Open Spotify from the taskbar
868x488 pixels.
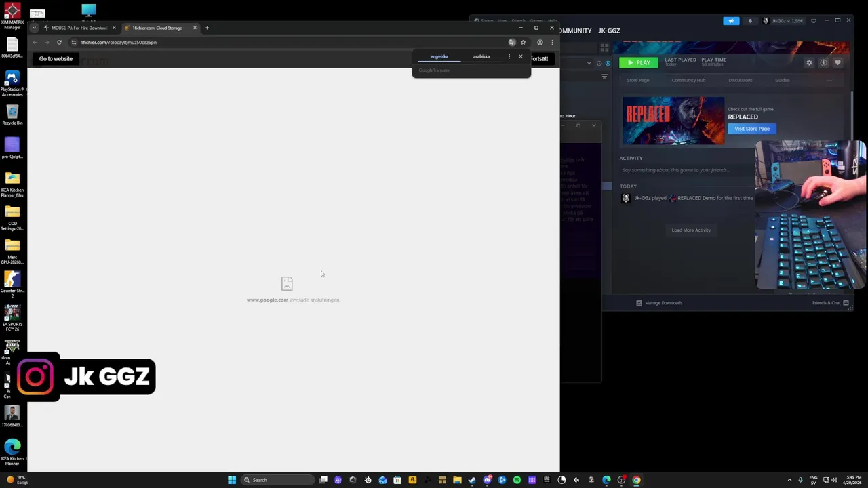pyautogui.click(x=517, y=480)
